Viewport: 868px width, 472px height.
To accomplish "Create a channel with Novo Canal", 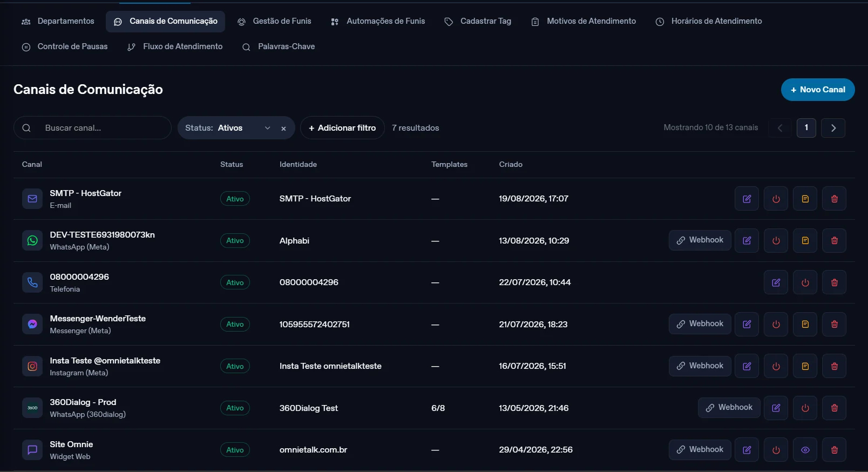I will [818, 90].
